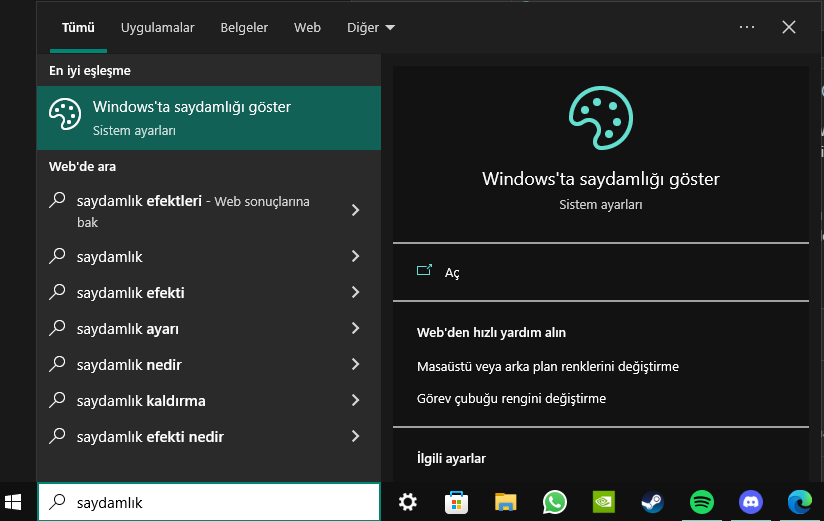The width and height of the screenshot is (824, 521).
Task: Expand the arrow for 'saydamlık efekti'
Action: [355, 292]
